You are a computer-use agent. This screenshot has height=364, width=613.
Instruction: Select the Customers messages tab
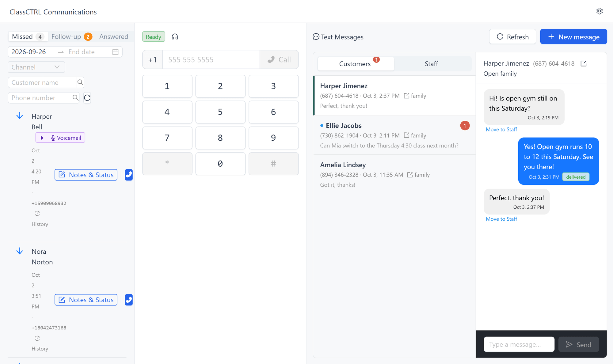click(356, 64)
